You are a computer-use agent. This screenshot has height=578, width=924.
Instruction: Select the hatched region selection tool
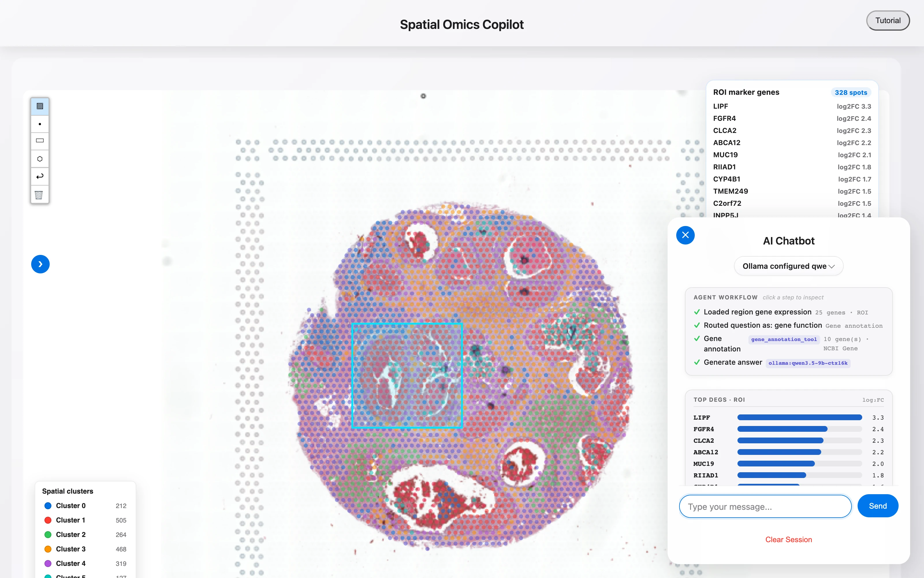[x=40, y=106]
